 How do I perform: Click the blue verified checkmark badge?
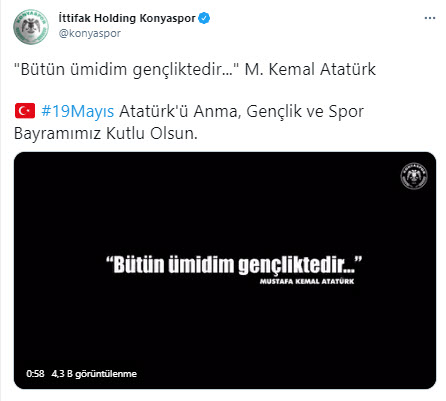(x=204, y=18)
